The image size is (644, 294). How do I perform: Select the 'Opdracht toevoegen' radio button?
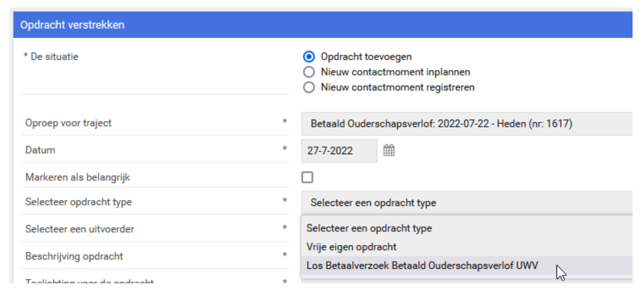pyautogui.click(x=309, y=57)
